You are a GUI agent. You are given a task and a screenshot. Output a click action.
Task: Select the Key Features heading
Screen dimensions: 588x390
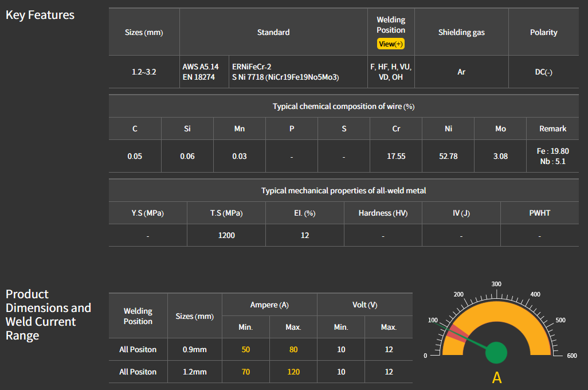40,15
